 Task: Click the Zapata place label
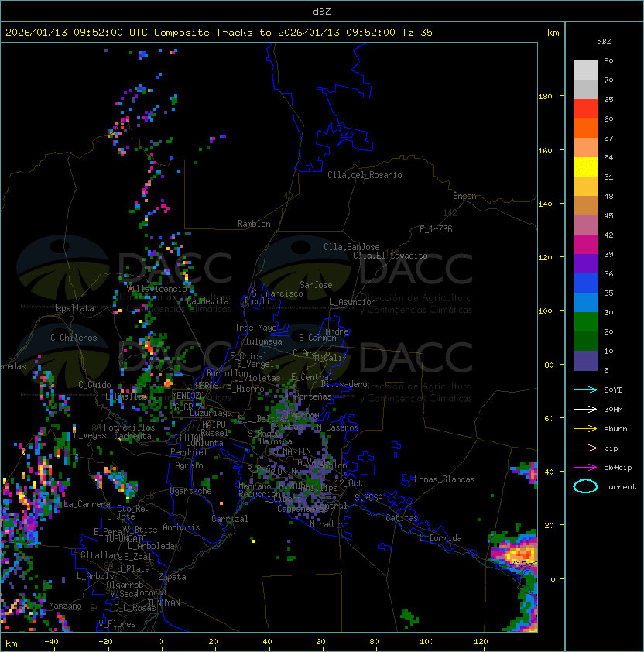click(x=172, y=577)
